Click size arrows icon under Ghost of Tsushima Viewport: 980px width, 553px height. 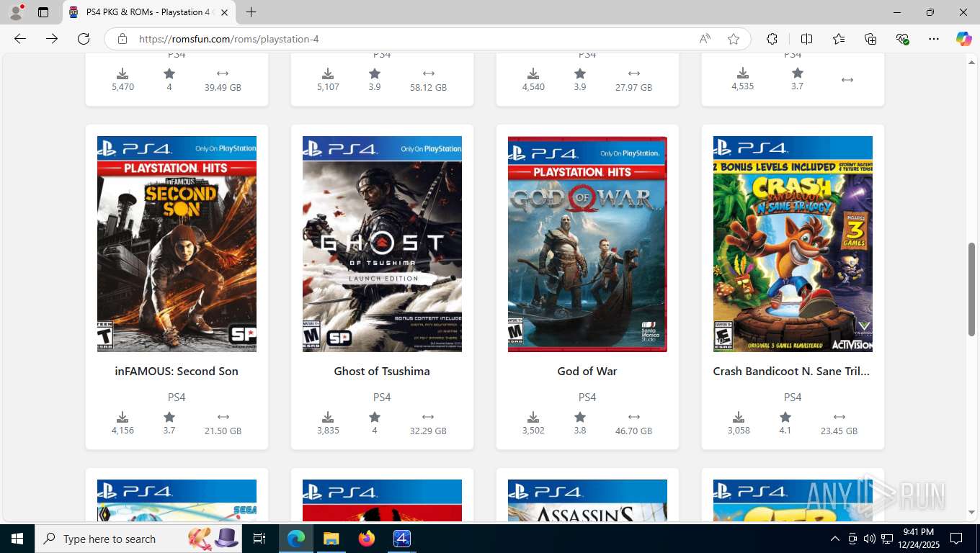pos(428,417)
